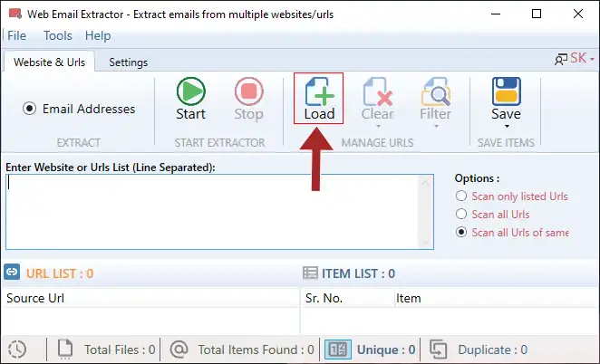Click 'Total Files : 0' status text
Image resolution: width=600 pixels, height=364 pixels.
[x=120, y=350]
